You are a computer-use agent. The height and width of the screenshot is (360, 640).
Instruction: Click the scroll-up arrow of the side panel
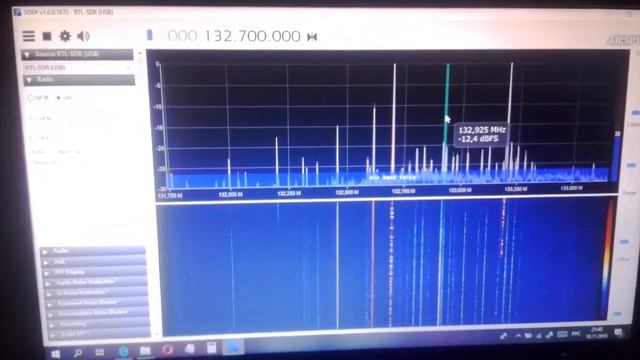(140, 53)
